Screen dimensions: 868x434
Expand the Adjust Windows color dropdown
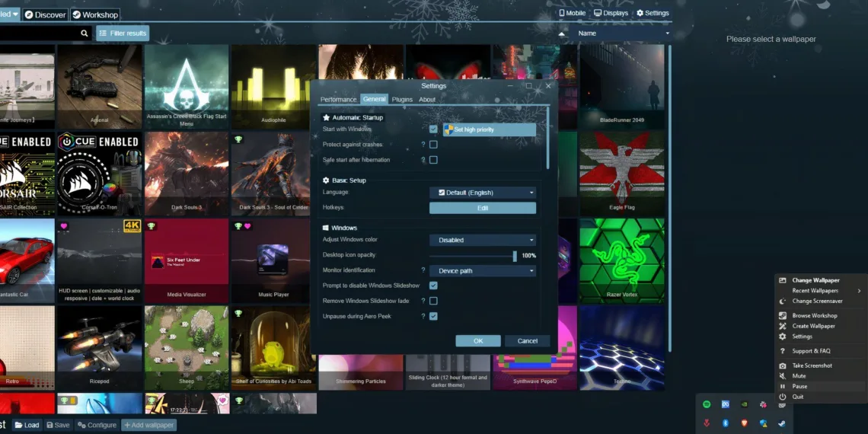482,240
